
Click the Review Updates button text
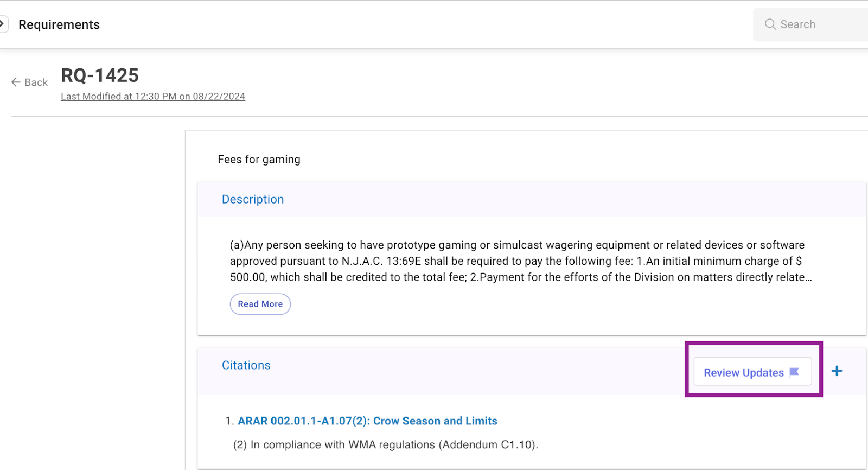(x=743, y=373)
